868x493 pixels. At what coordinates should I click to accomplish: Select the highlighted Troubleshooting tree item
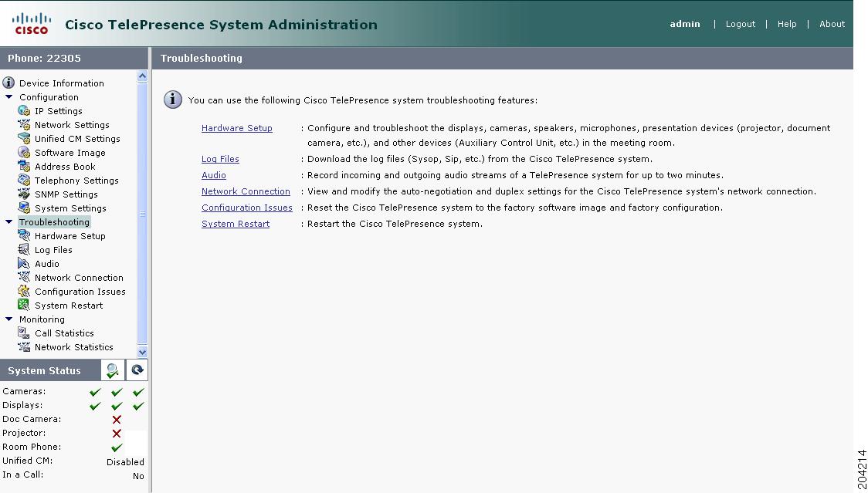[54, 222]
